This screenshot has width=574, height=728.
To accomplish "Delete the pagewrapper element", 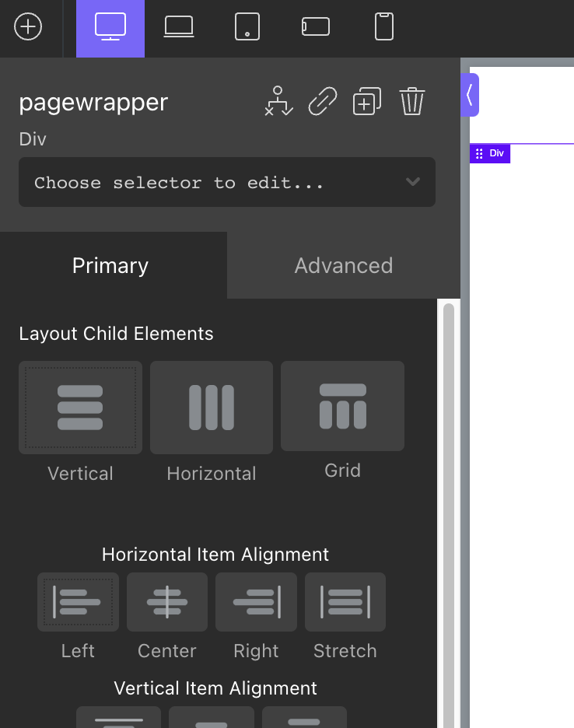I will [411, 100].
